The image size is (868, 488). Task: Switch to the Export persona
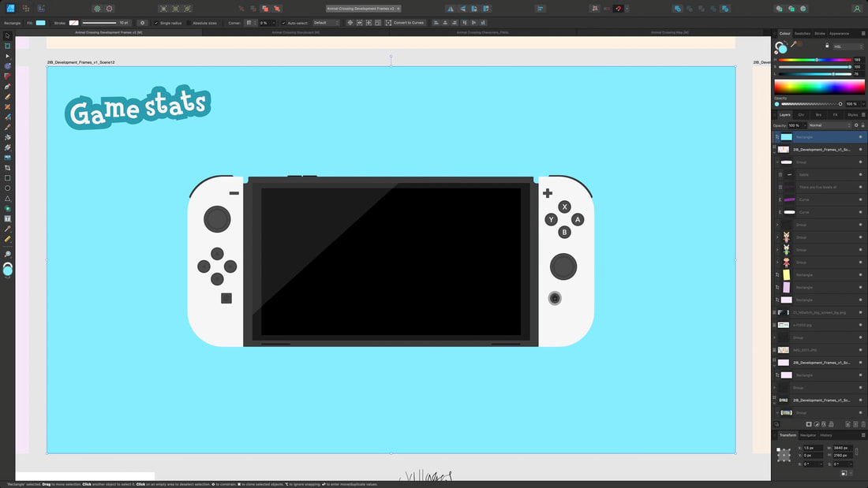[41, 9]
